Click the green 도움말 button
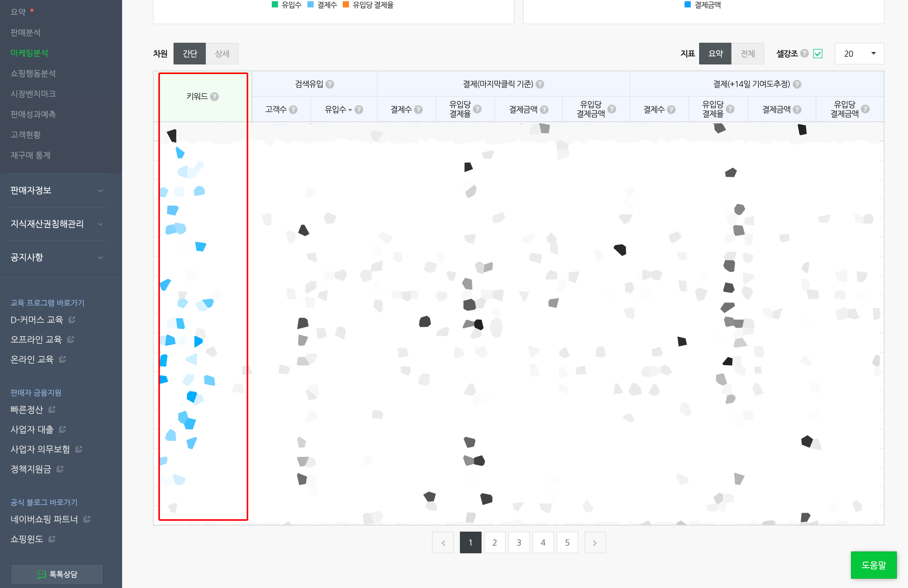908x588 pixels. point(873,565)
